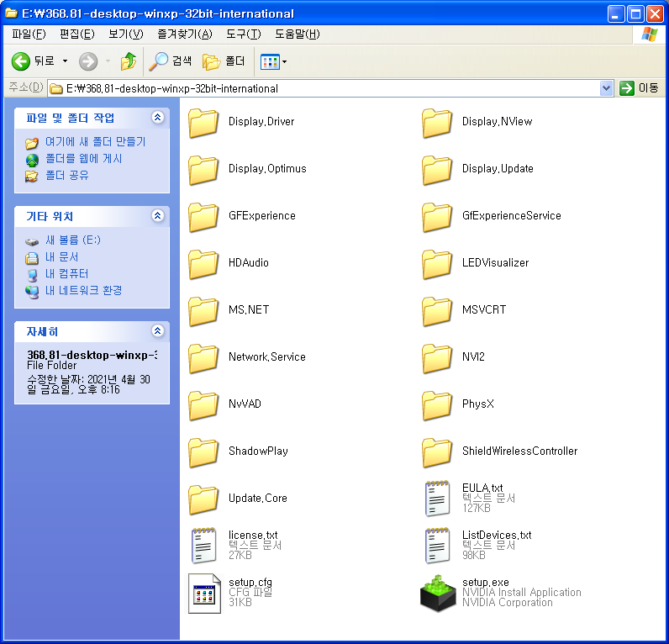The image size is (669, 644).
Task: Select the MSVCRT folder icon
Action: (x=437, y=311)
